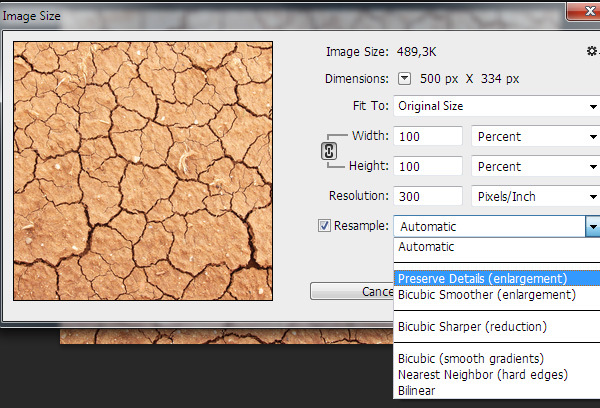The height and width of the screenshot is (408, 600).
Task: Choose Preserve Details (enlargement) option
Action: click(x=482, y=278)
